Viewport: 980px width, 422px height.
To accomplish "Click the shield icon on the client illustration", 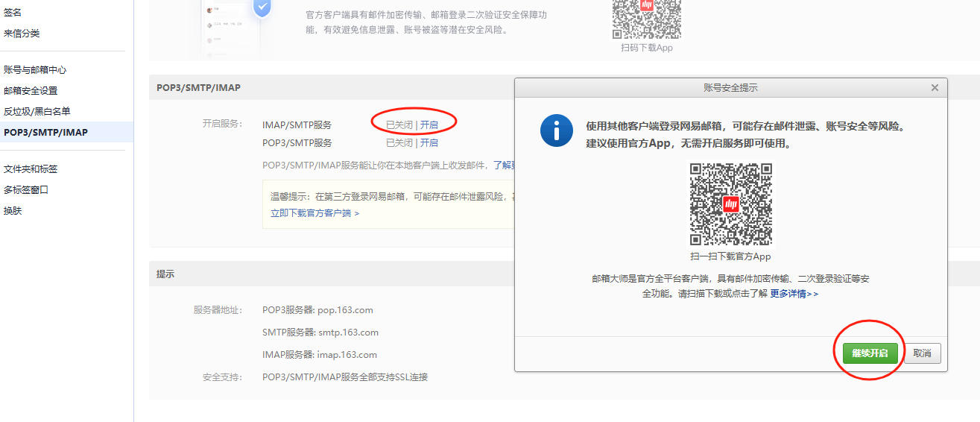I will tap(262, 7).
